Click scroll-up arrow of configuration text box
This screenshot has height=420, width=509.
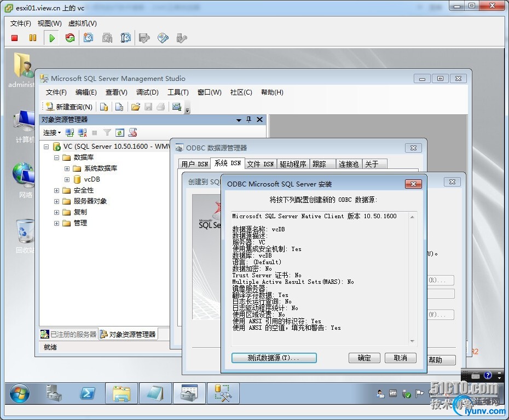click(412, 217)
